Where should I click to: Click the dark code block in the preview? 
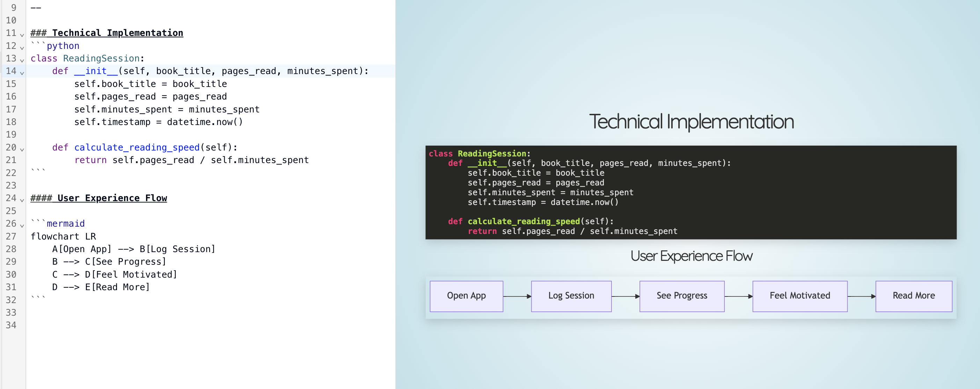tap(690, 192)
